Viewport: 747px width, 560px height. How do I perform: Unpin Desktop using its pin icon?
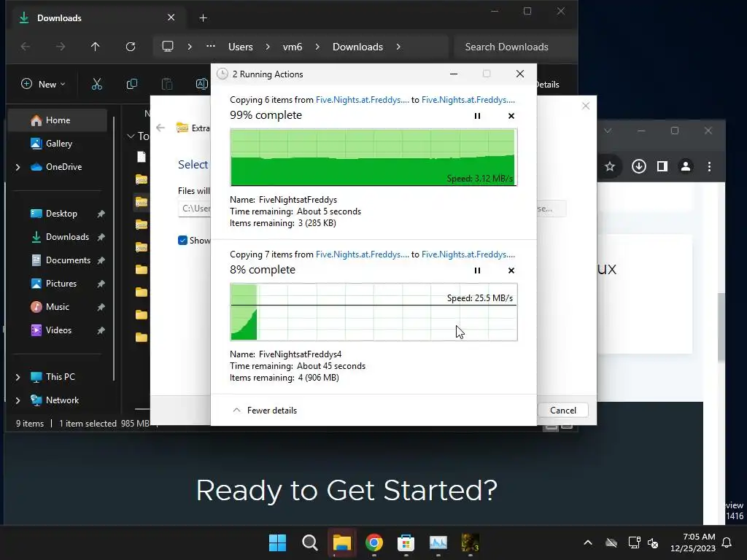tap(101, 214)
